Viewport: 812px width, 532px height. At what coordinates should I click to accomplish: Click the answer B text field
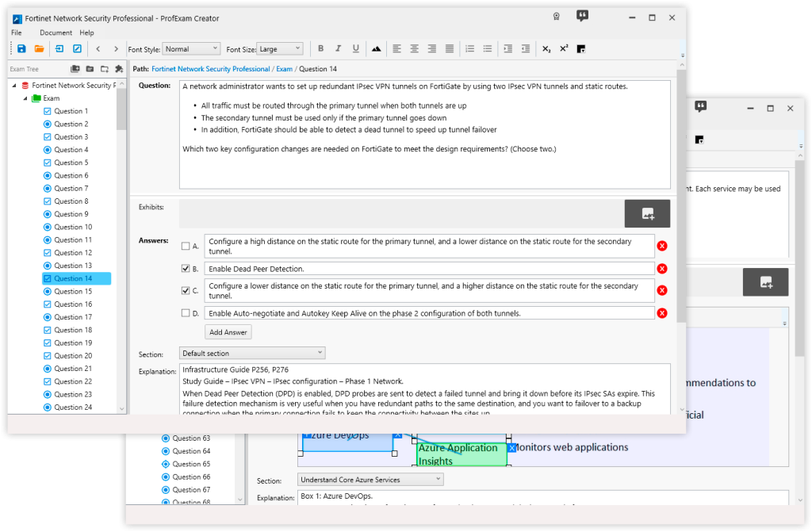[429, 269]
